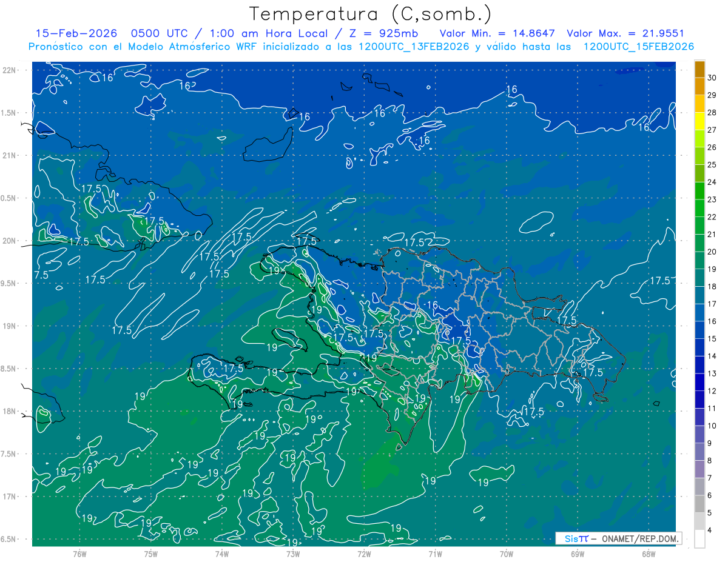The image size is (728, 562).
Task: Click legend value "14" on color bar
Action: [x=712, y=356]
